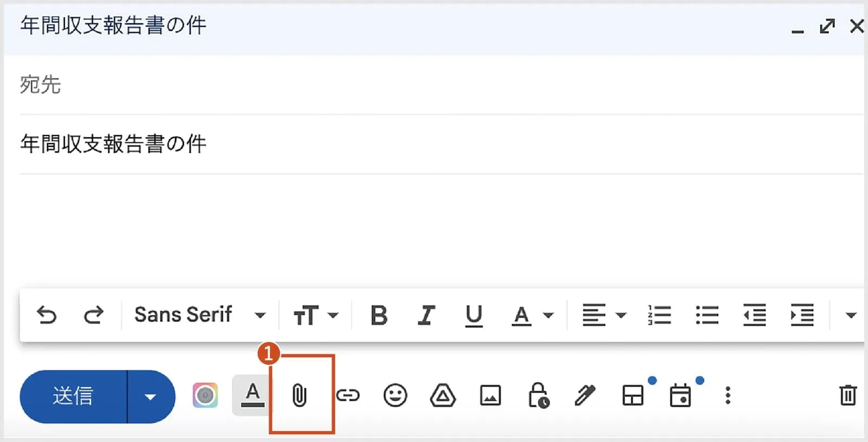Expand the text size dropdown
868x442 pixels.
316,315
